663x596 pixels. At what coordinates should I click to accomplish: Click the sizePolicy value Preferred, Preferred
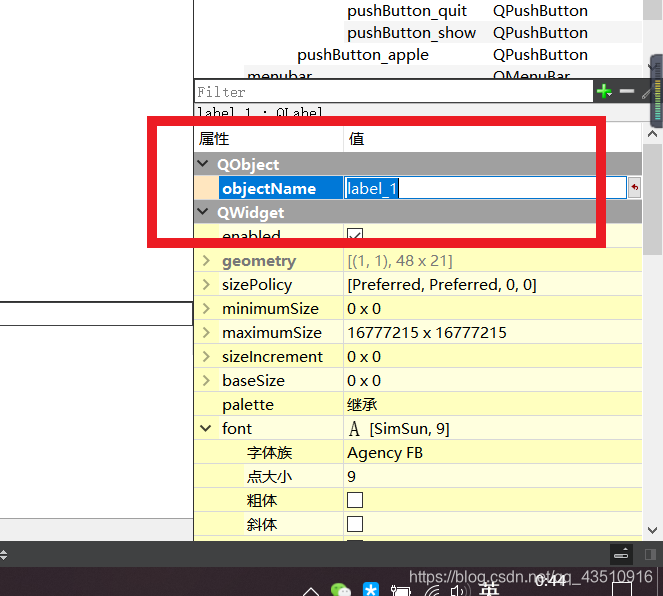pos(441,284)
